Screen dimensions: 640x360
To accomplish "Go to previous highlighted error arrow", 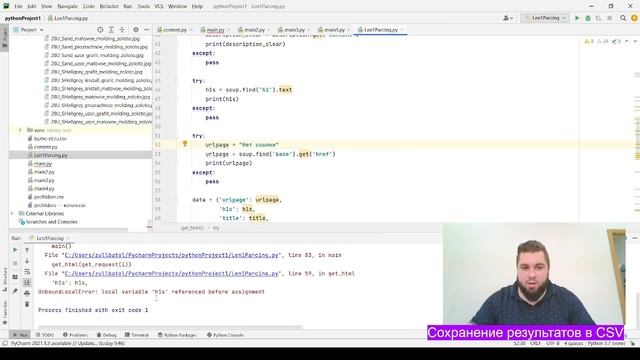I will (x=627, y=41).
